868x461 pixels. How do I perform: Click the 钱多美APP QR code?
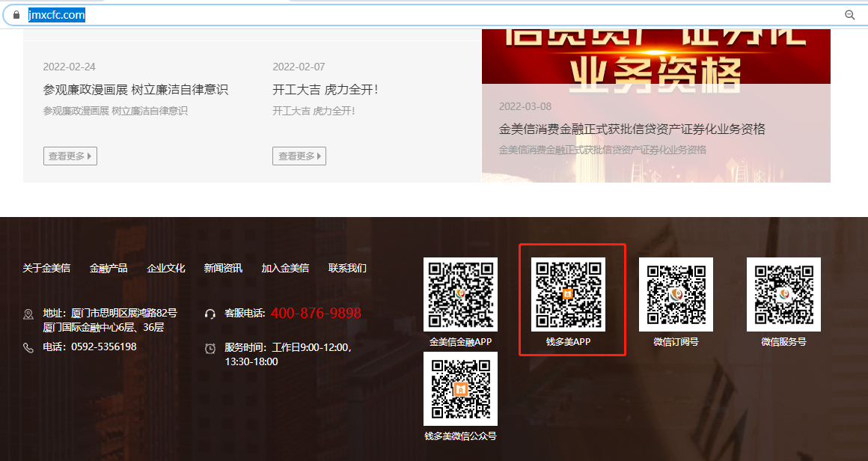(x=568, y=294)
